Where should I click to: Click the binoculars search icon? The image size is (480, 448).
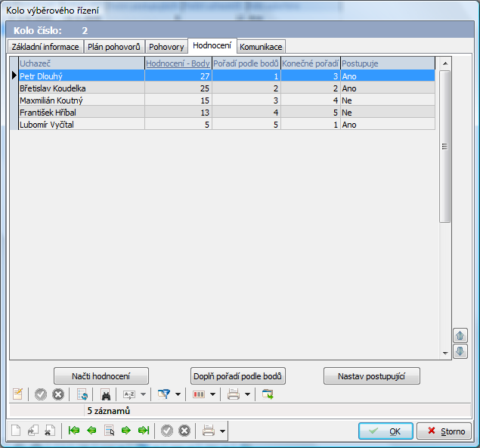point(106,394)
